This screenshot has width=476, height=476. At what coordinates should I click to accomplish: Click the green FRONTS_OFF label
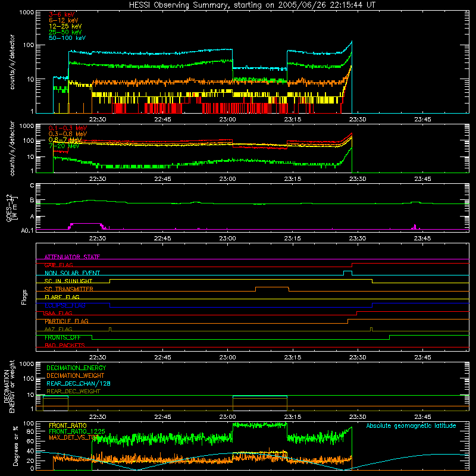(62, 337)
